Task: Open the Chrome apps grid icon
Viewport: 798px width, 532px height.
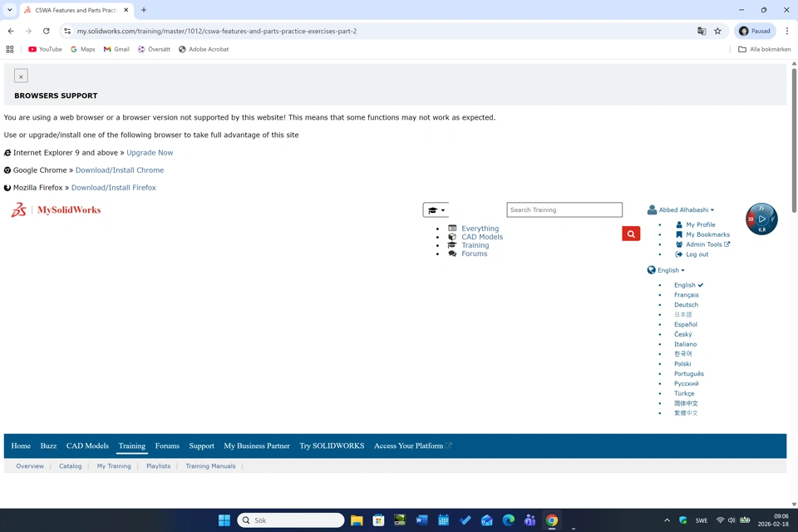Action: [x=10, y=49]
